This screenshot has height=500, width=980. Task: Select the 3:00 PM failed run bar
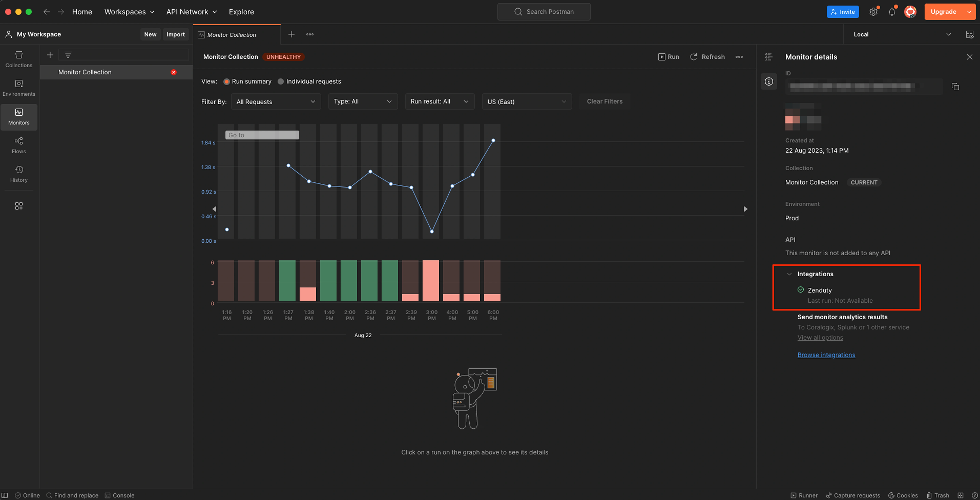click(431, 281)
